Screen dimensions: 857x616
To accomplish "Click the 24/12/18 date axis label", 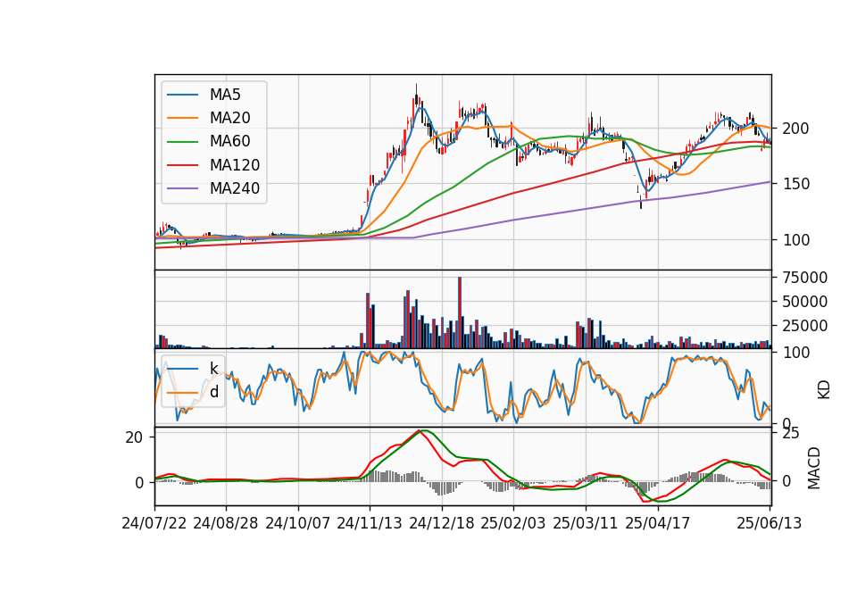I will point(442,524).
